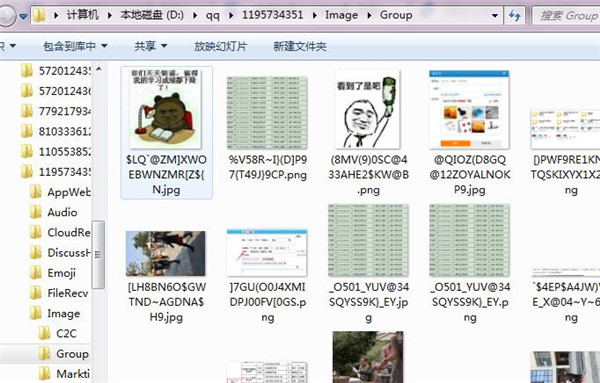Select the Emoji folder icon in tree
The width and height of the screenshot is (600, 383).
36,273
